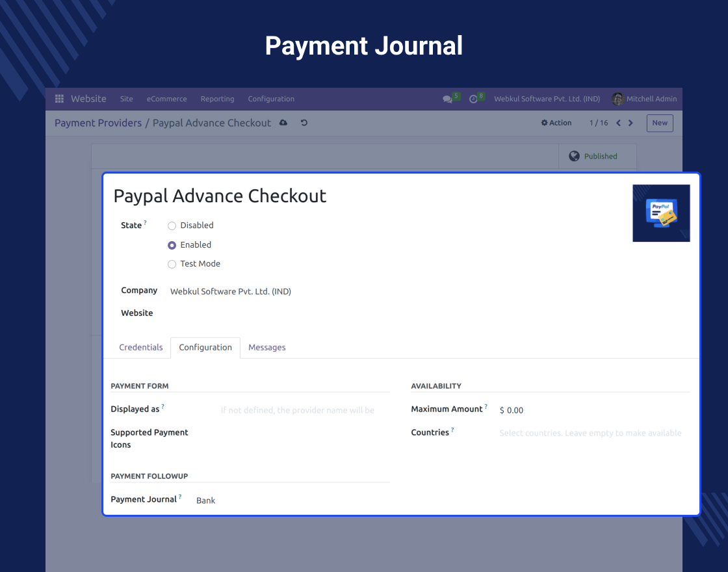This screenshot has width=728, height=572.
Task: Click the Published globe icon
Action: point(575,156)
